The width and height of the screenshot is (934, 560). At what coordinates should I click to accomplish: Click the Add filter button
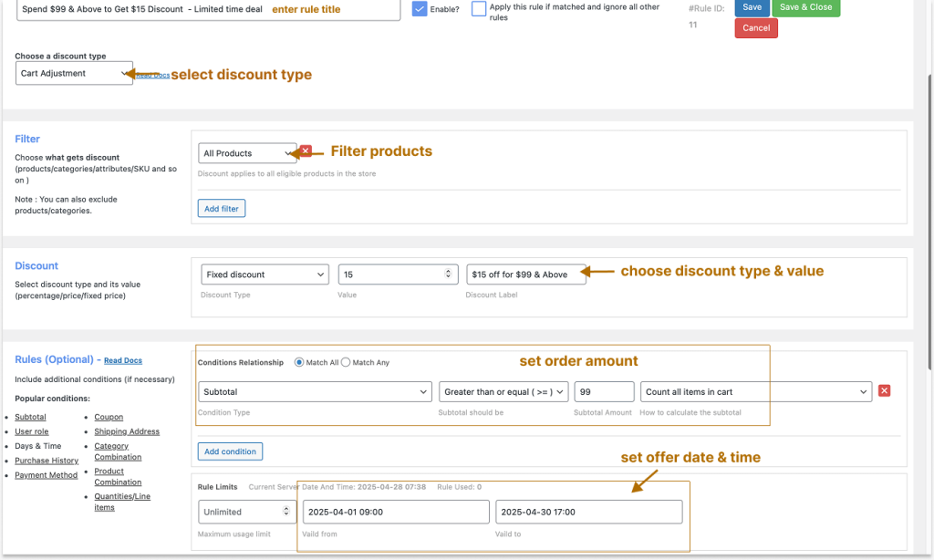coord(221,209)
